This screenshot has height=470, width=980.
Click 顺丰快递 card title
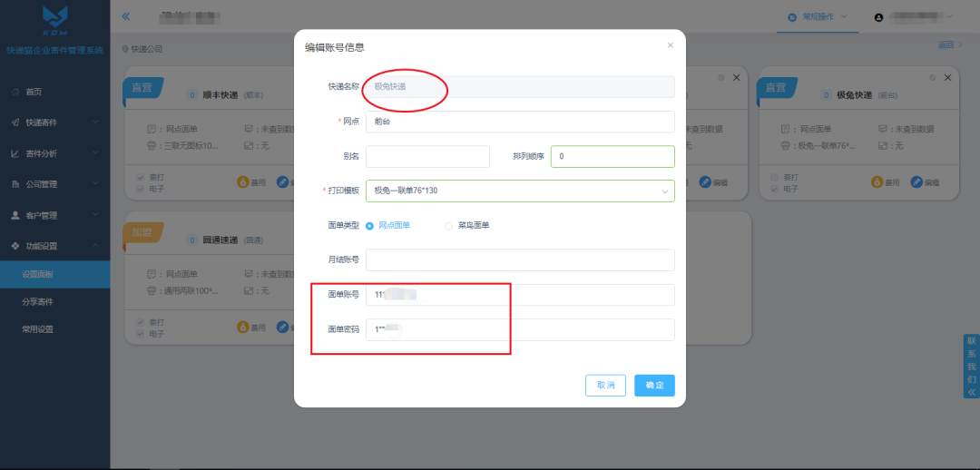220,95
